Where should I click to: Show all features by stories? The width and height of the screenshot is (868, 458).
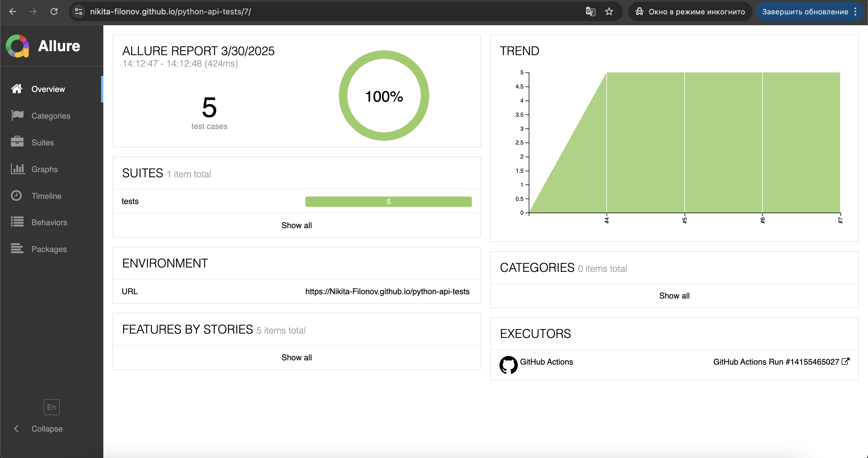pos(297,357)
